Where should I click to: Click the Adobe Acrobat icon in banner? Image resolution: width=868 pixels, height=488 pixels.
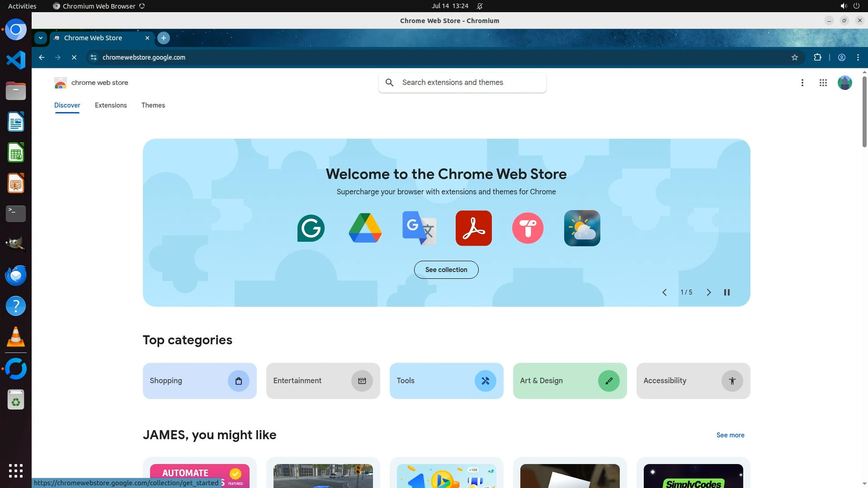point(473,228)
